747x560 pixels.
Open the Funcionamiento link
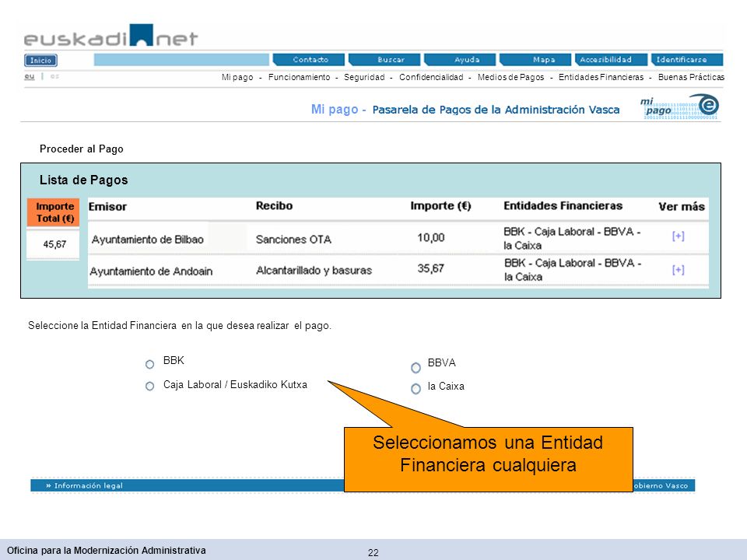tap(299, 77)
